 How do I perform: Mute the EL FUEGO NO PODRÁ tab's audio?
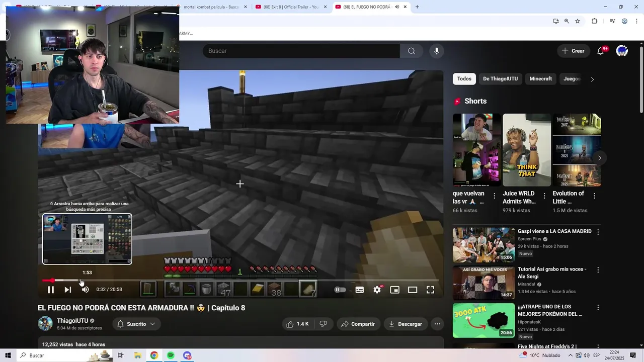pyautogui.click(x=397, y=7)
